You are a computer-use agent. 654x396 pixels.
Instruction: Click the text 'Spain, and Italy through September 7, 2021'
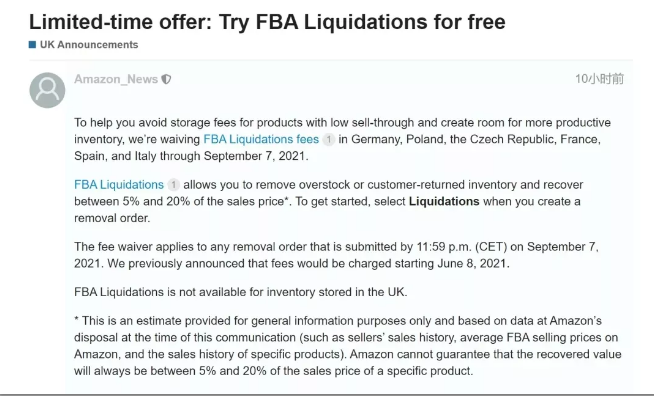(x=190, y=156)
